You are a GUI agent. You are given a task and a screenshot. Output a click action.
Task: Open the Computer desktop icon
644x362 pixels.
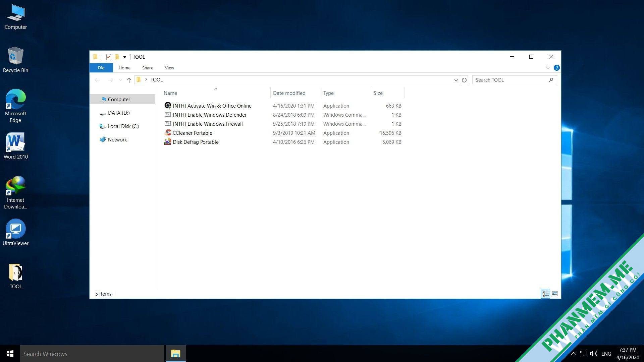coord(15,17)
